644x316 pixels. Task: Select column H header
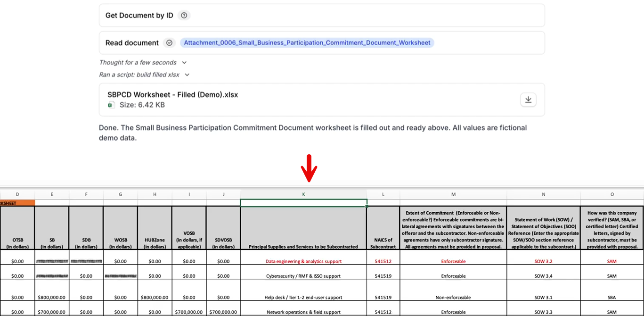pos(155,194)
